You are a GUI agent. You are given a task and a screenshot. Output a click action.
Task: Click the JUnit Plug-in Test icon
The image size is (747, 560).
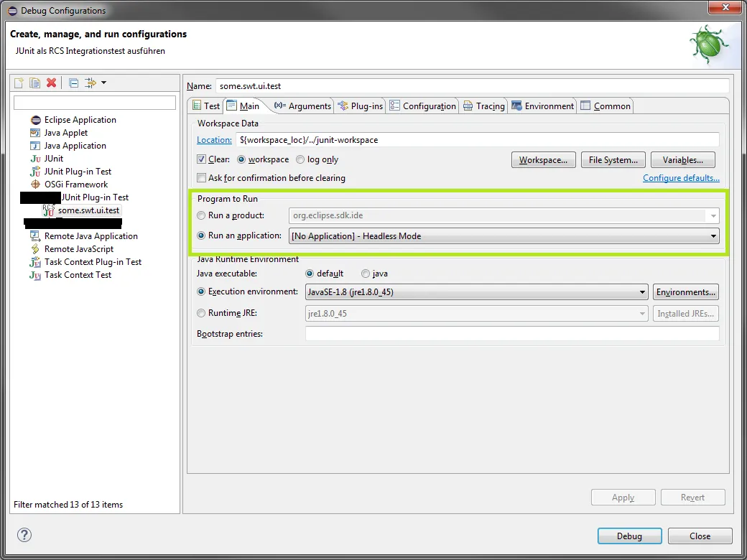tap(35, 172)
